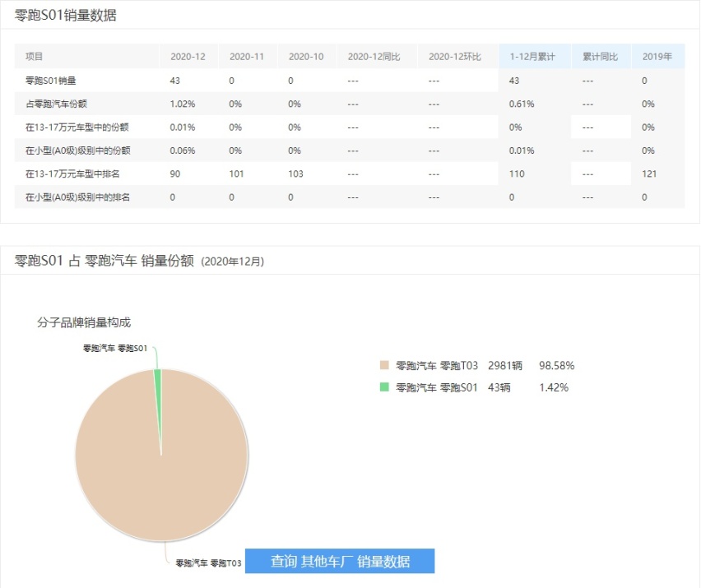Click the 分子品牌销量构成 chart title

pyautogui.click(x=84, y=322)
